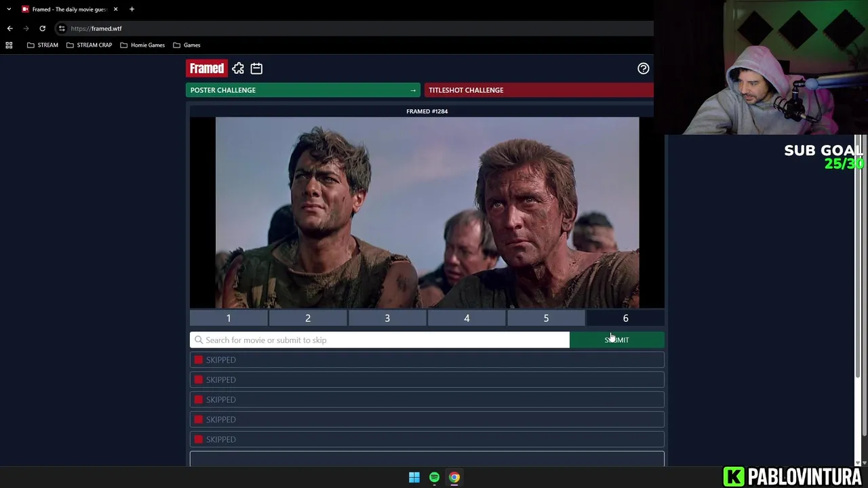This screenshot has width=868, height=488.
Task: Click the browser back arrow
Action: 9,28
